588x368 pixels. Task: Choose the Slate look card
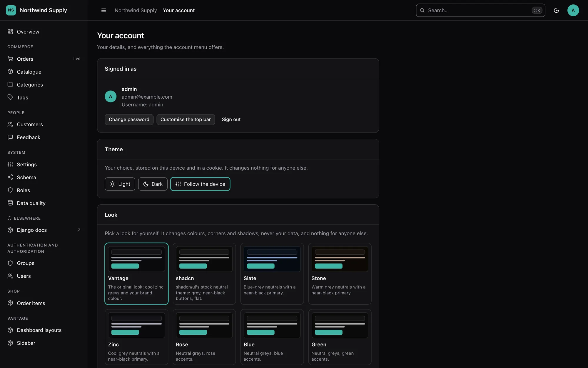click(272, 274)
